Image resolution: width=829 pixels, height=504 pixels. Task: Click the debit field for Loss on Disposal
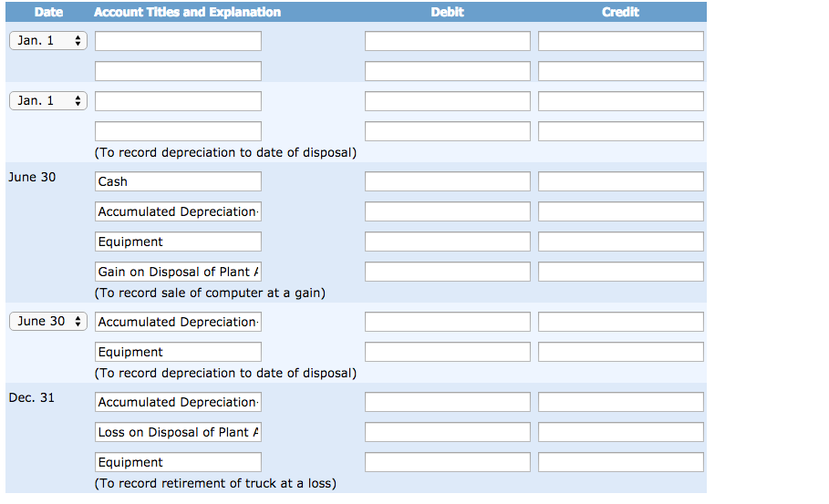447,433
